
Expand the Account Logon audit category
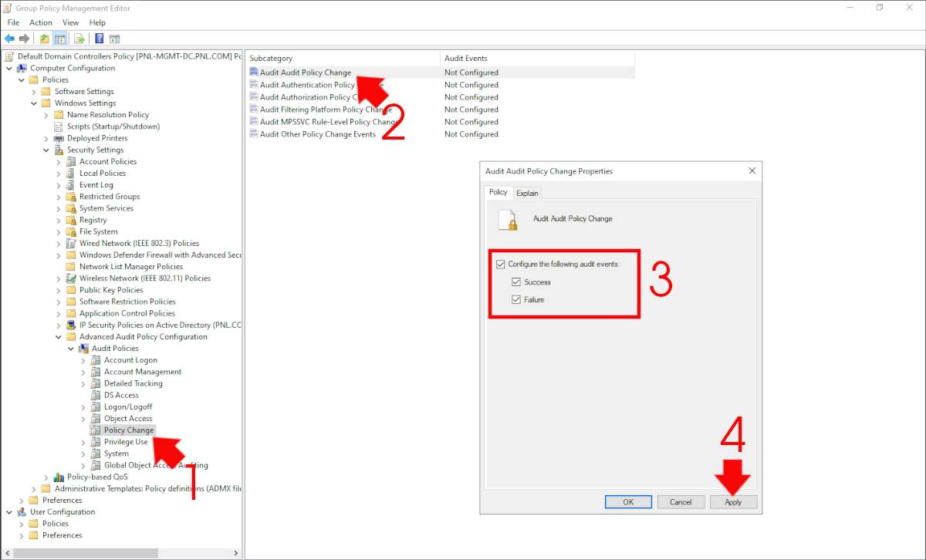tap(83, 360)
